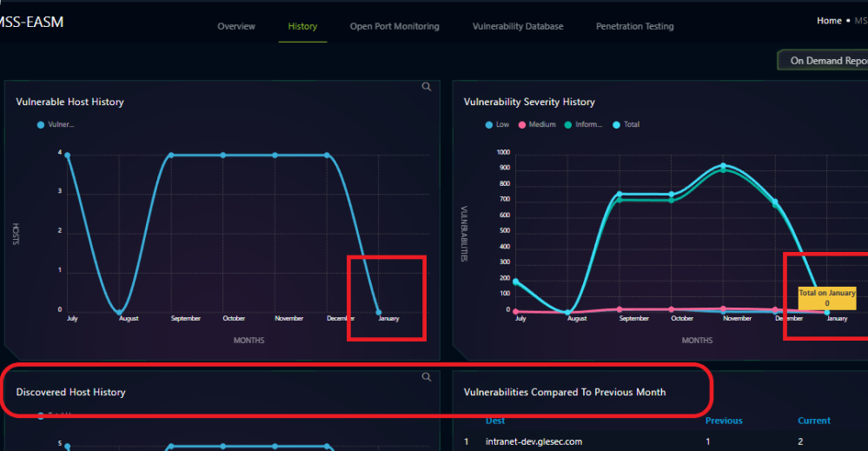Sort table by Previous column header
Viewport: 868px width, 451px height.
tap(723, 421)
